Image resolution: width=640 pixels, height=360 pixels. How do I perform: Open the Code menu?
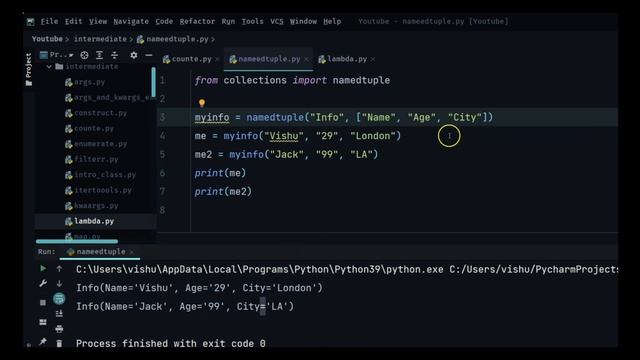coord(164,22)
